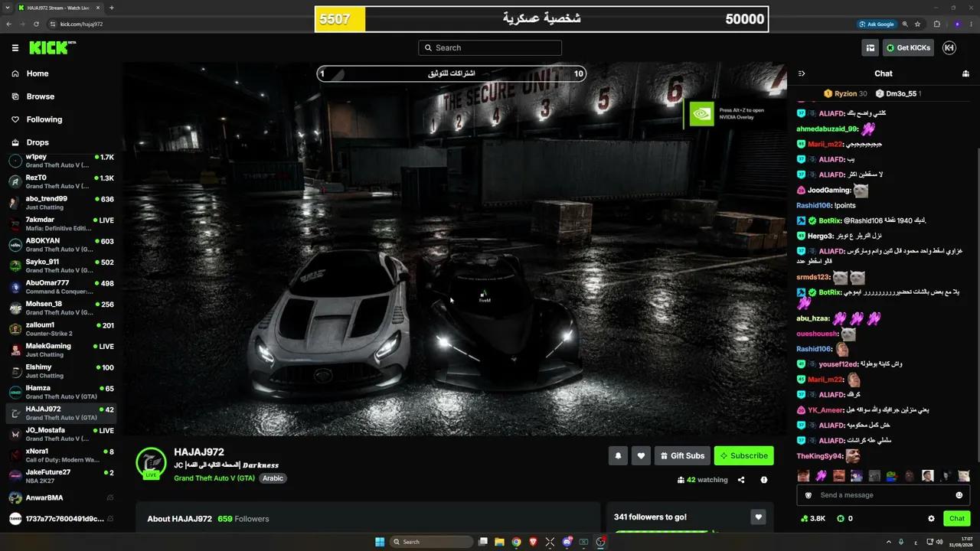Click the Arabic language tag
This screenshot has width=980, height=551.
pyautogui.click(x=273, y=478)
